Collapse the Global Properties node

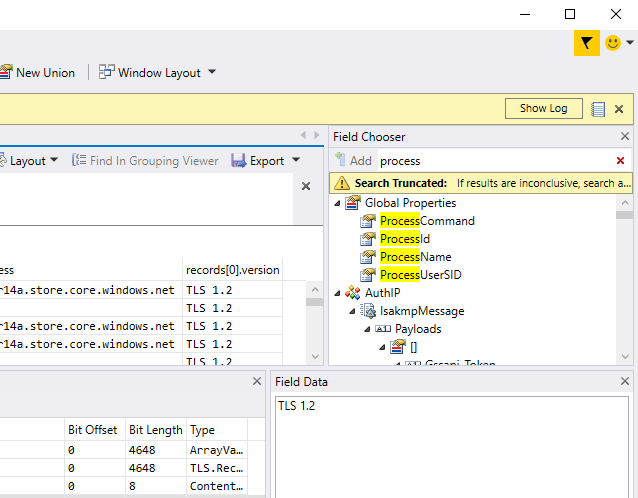pyautogui.click(x=337, y=203)
